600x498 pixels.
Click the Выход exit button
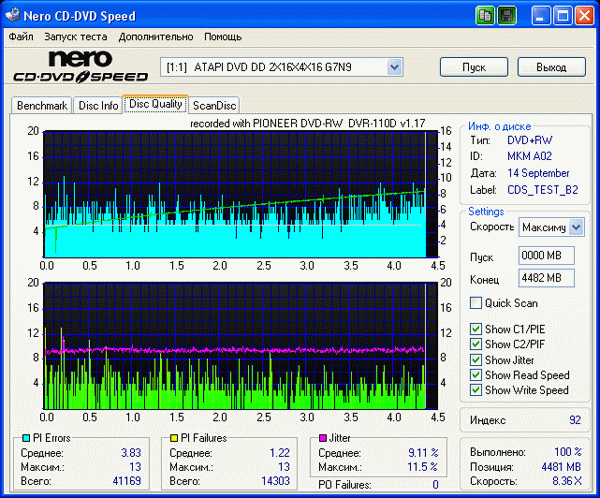click(551, 67)
